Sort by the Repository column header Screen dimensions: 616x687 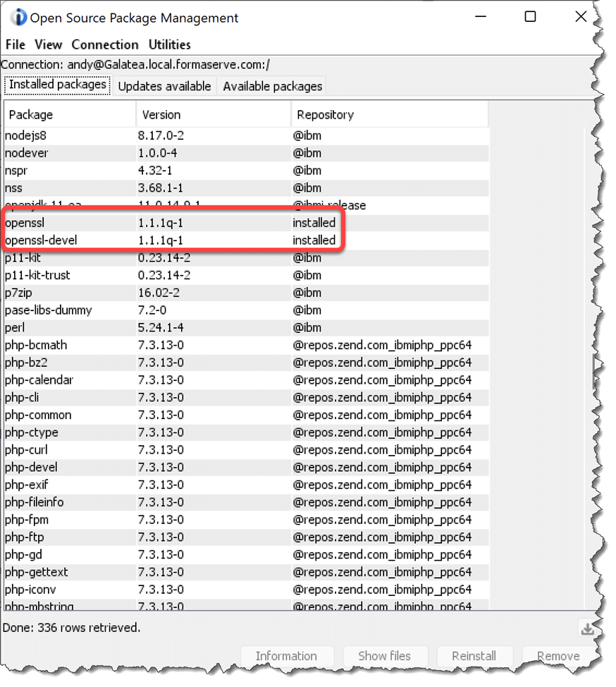tap(389, 114)
